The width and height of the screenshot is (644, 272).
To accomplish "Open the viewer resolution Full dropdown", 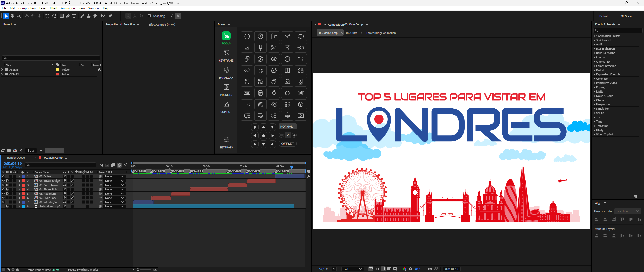I will coord(352,269).
